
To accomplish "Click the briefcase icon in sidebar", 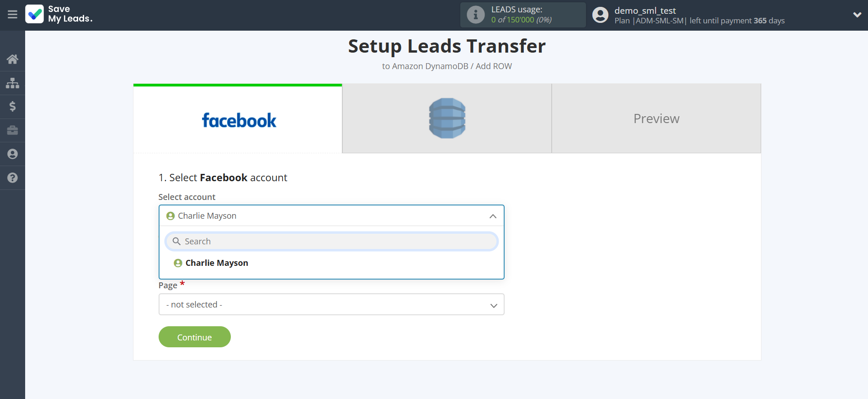I will point(12,130).
